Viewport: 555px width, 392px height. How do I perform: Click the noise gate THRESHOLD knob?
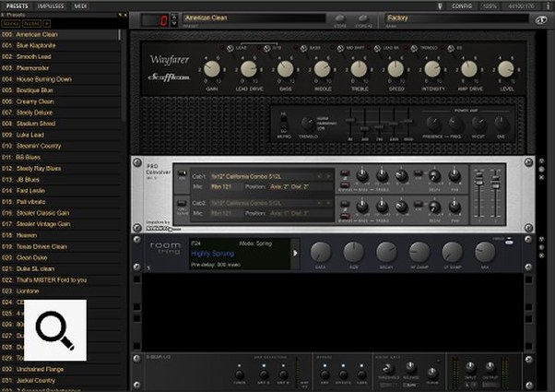388,369
